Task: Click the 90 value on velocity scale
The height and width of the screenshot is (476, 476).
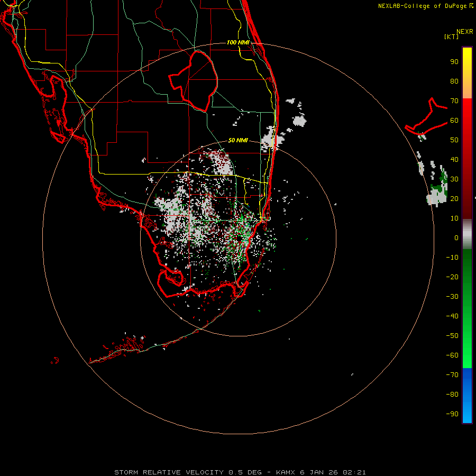Action: coord(454,62)
